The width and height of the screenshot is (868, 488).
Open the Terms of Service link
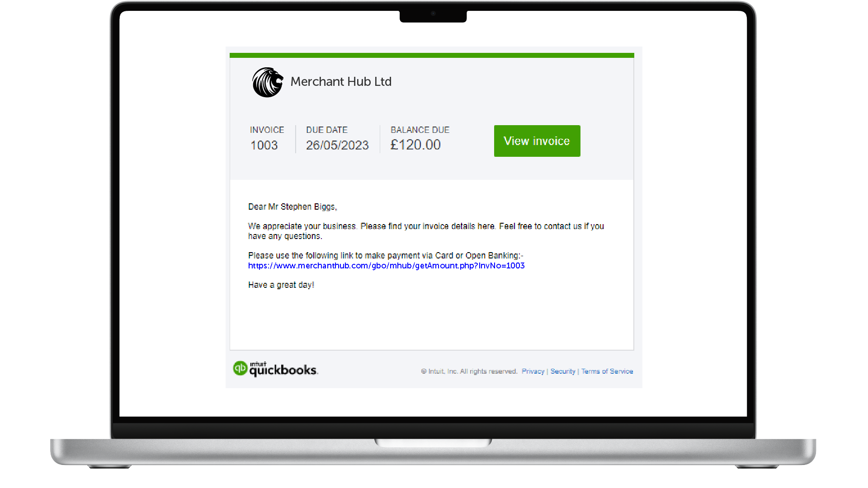607,371
